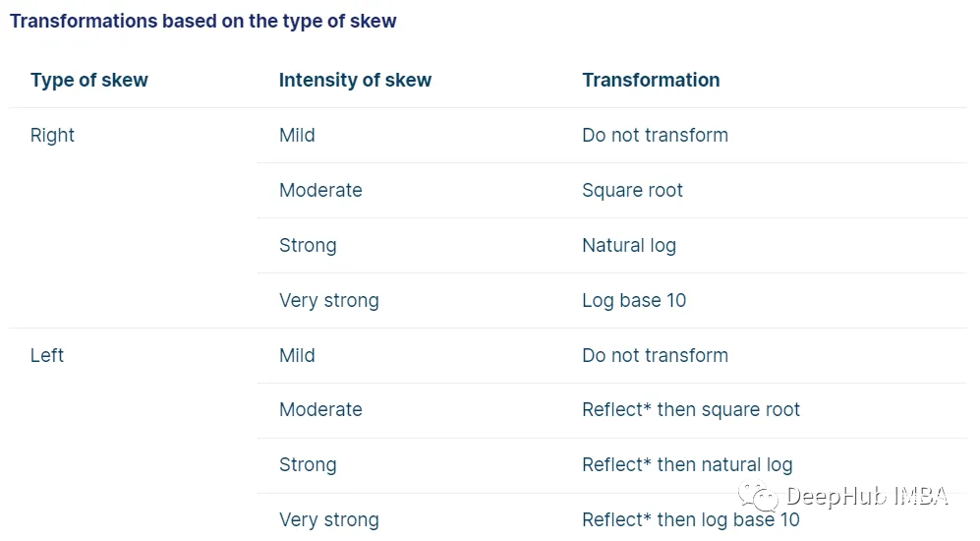The width and height of the screenshot is (980, 541).
Task: Click the 'Left' skew type cell
Action: 47,355
